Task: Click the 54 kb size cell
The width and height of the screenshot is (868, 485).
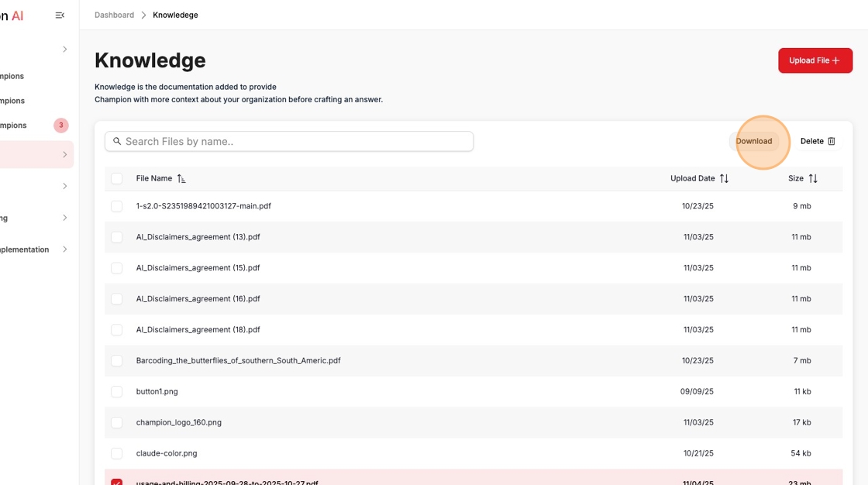Action: 801,453
